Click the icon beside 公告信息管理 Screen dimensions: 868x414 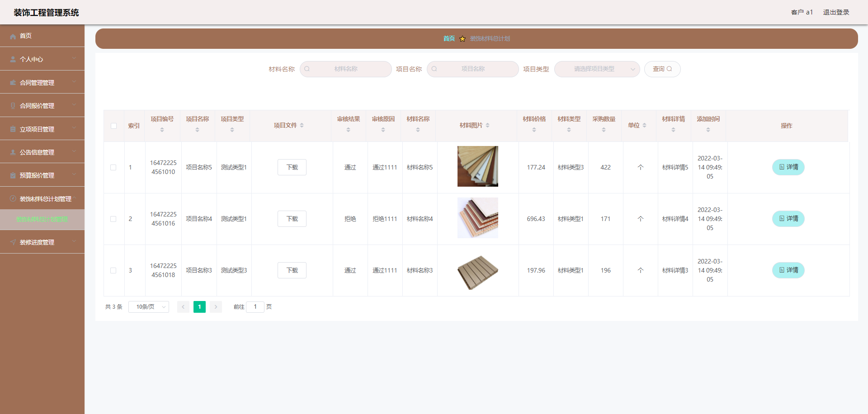pyautogui.click(x=13, y=152)
